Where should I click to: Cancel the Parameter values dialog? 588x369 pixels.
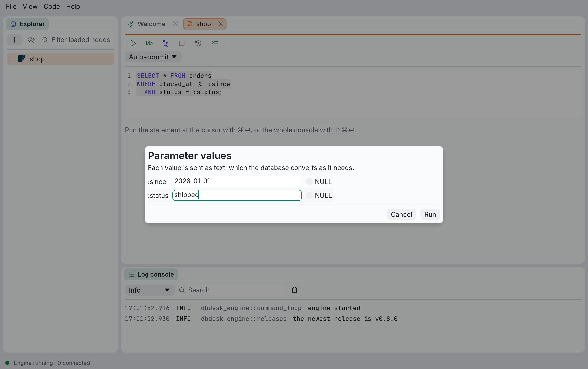[x=401, y=214]
